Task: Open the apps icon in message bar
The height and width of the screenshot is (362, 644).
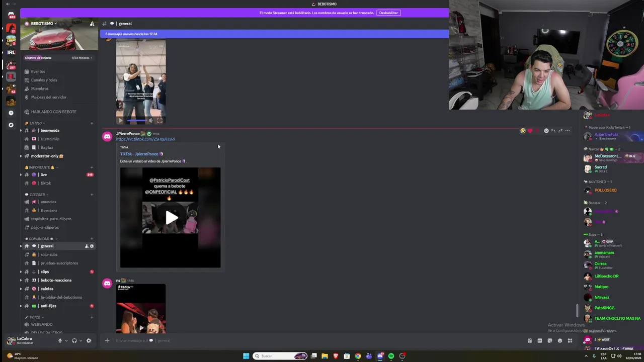Action: pos(570,340)
